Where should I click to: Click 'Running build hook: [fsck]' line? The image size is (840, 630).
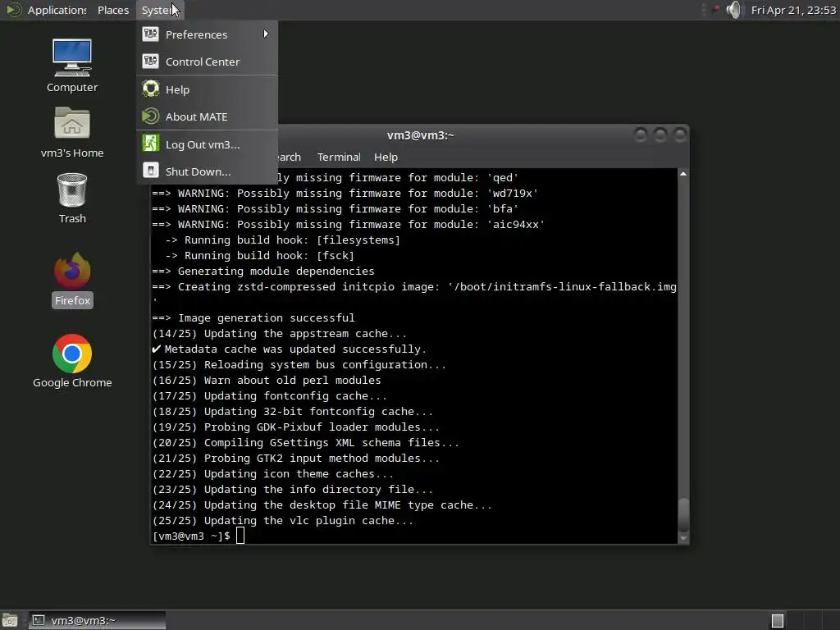pos(259,256)
